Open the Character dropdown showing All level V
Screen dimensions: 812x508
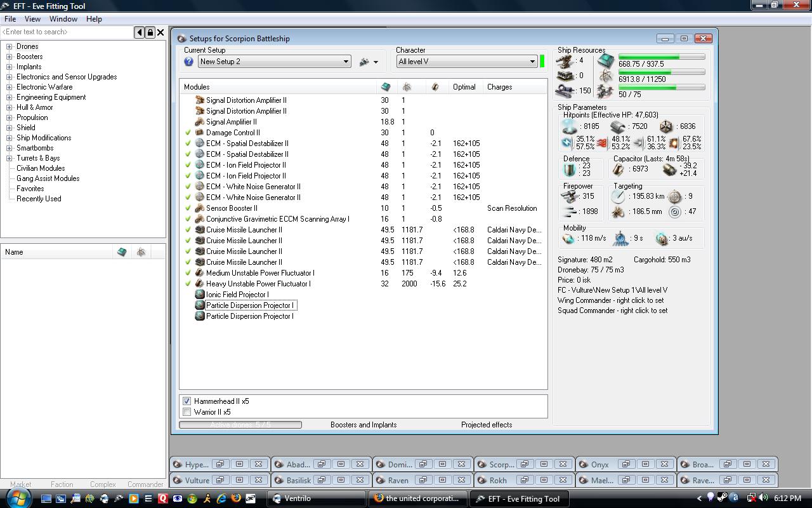(x=467, y=62)
